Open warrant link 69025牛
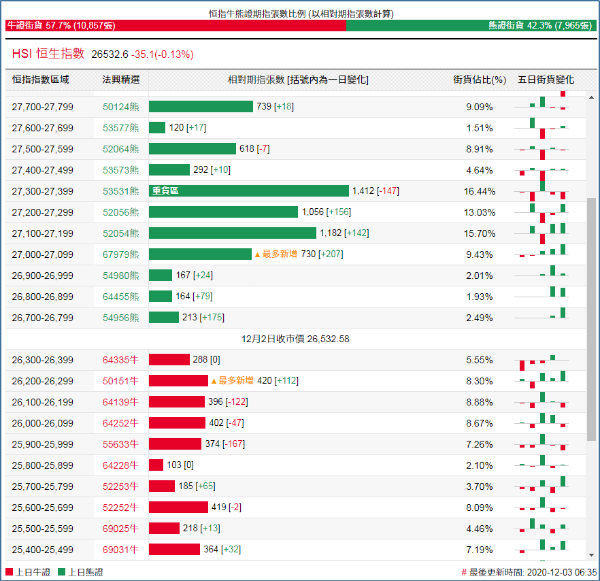 [120, 529]
